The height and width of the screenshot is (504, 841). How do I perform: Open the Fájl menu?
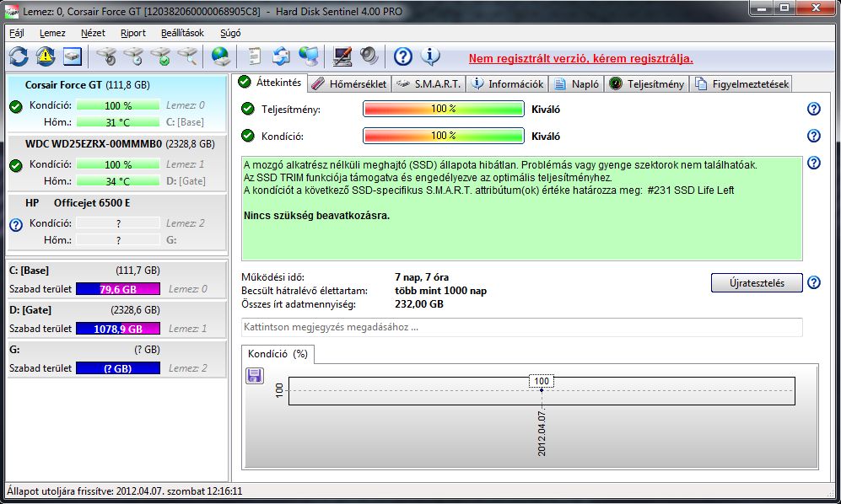(17, 33)
